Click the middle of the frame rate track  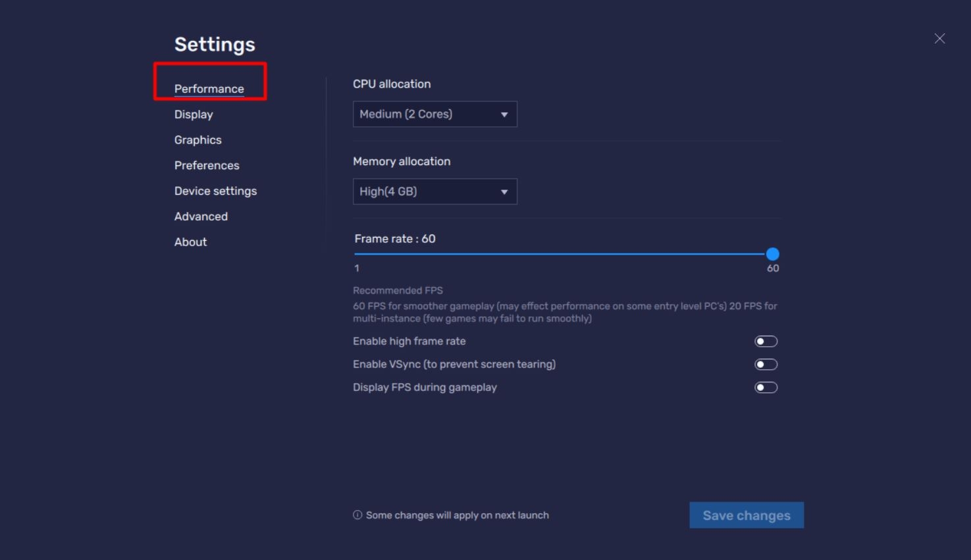tap(564, 254)
